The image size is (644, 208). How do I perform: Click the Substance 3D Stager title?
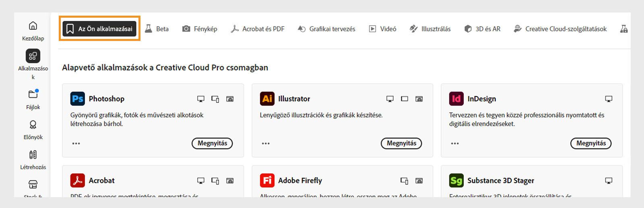click(501, 181)
